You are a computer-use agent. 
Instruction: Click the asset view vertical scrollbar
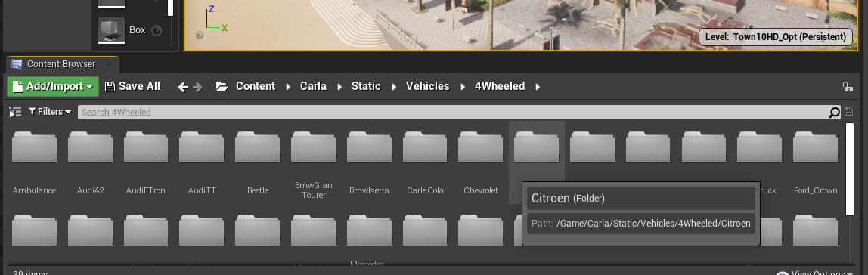click(x=850, y=168)
